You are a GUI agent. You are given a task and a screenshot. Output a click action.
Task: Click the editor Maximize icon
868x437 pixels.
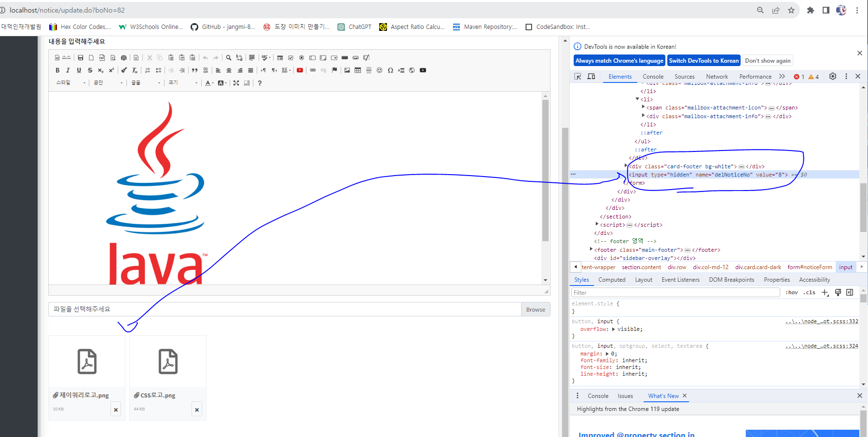236,83
